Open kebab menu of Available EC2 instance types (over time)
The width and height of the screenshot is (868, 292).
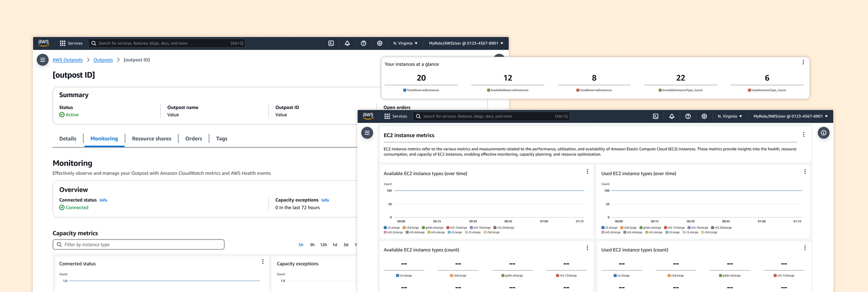(587, 172)
